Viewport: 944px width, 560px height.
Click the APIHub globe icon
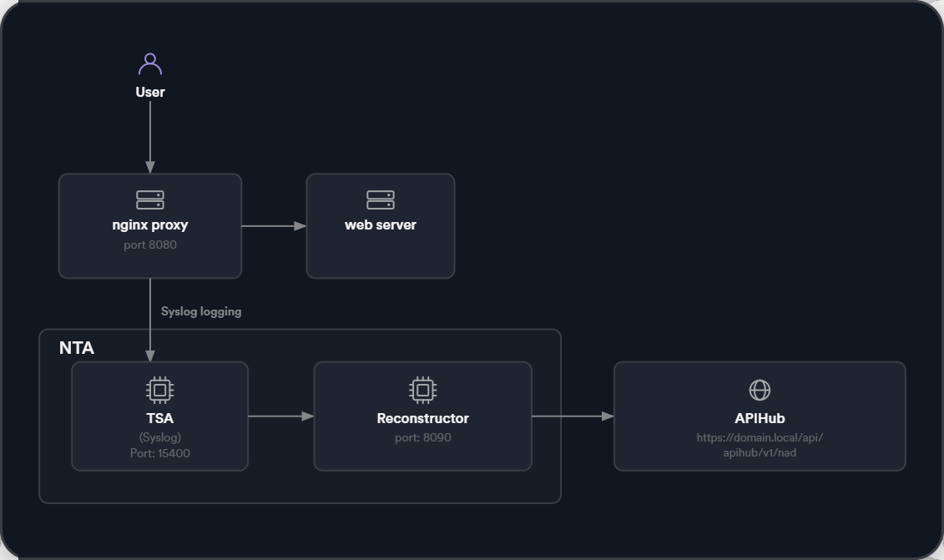click(x=760, y=391)
